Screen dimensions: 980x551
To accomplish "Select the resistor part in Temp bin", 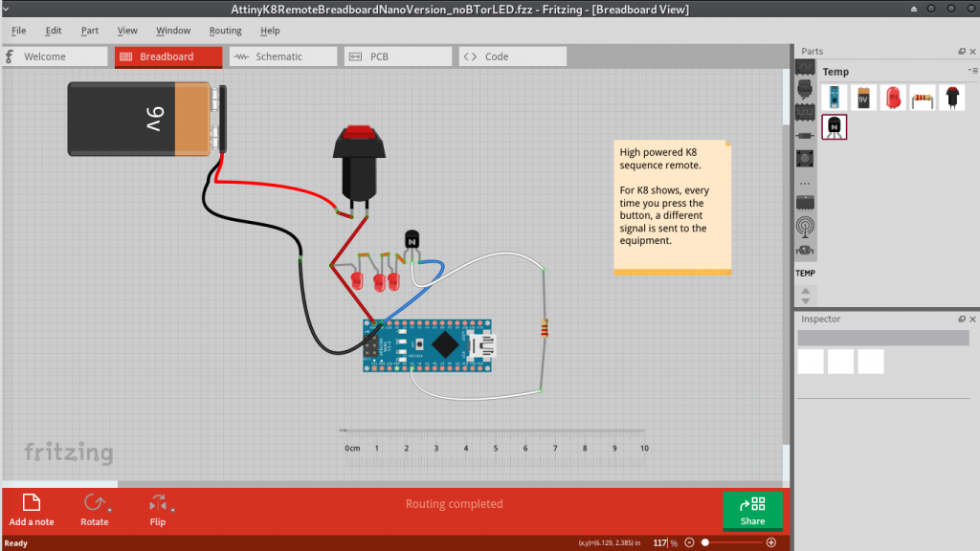I will pyautogui.click(x=923, y=98).
